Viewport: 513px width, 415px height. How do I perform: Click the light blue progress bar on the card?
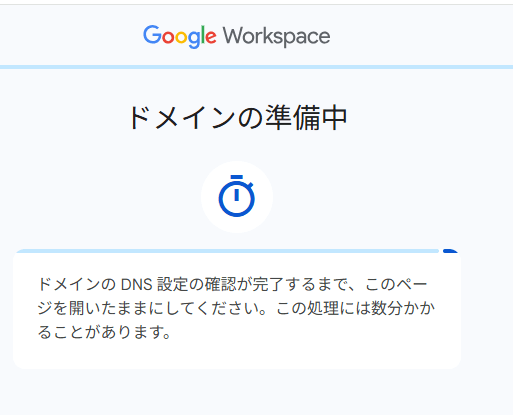(x=227, y=251)
